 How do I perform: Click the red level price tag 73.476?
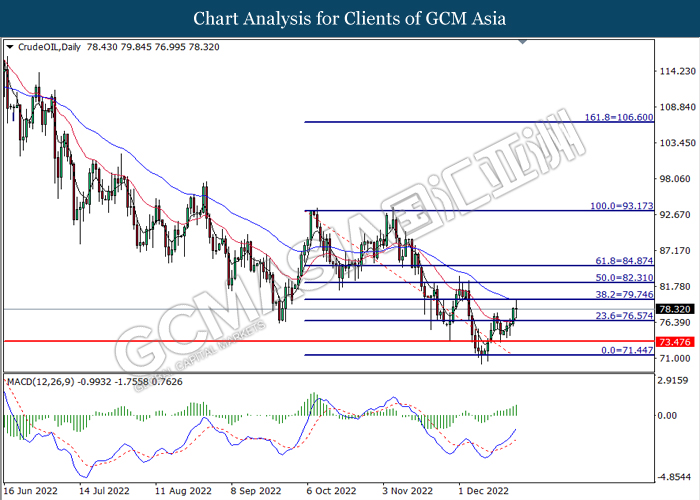coord(675,342)
